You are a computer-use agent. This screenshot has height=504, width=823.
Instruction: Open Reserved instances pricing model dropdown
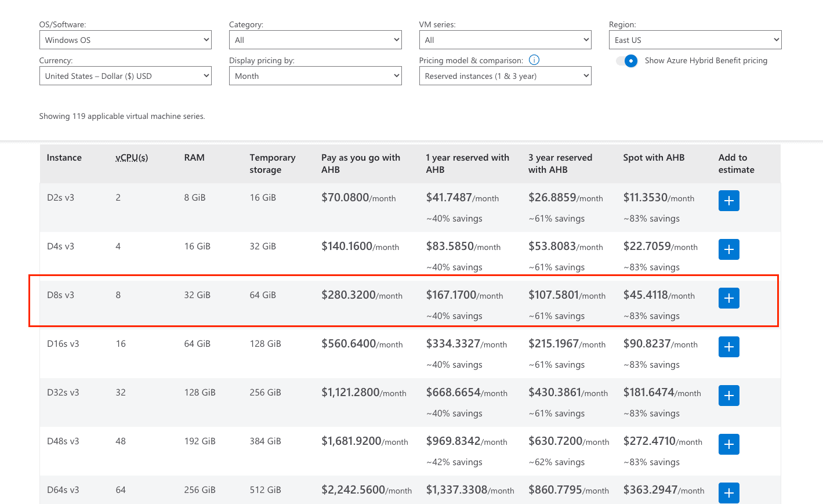pos(505,76)
